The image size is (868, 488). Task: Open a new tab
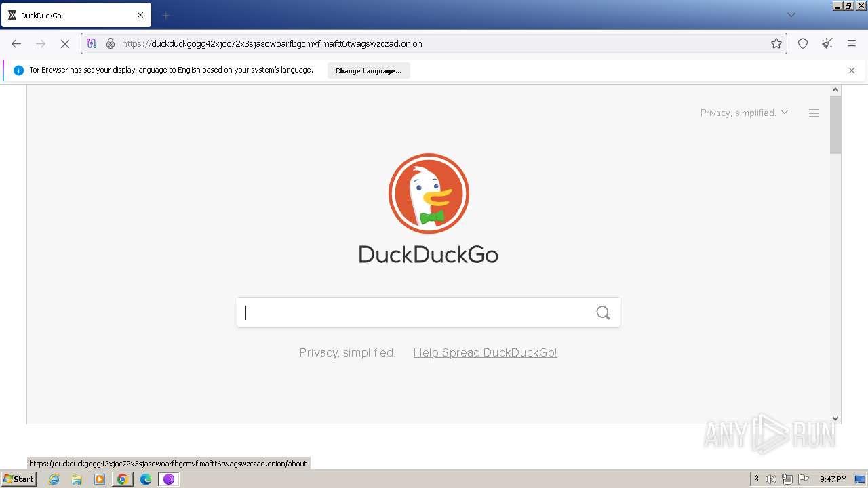[166, 15]
